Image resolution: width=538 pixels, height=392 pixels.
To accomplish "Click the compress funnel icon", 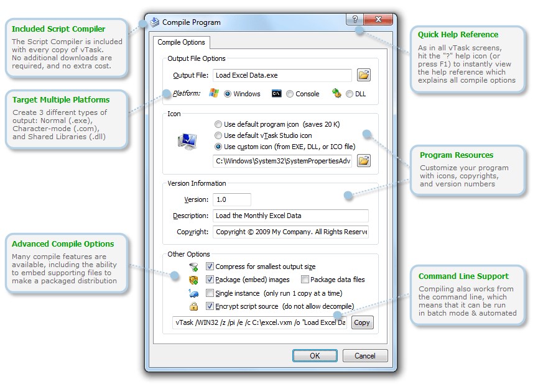I will [194, 267].
